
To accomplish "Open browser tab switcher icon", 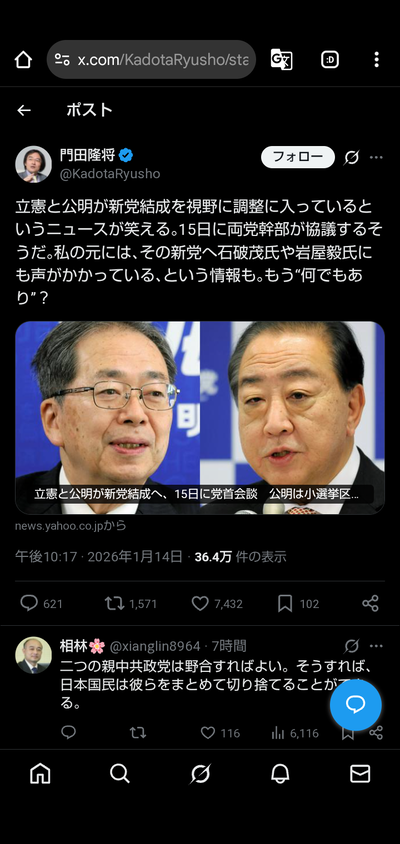I will 330,60.
